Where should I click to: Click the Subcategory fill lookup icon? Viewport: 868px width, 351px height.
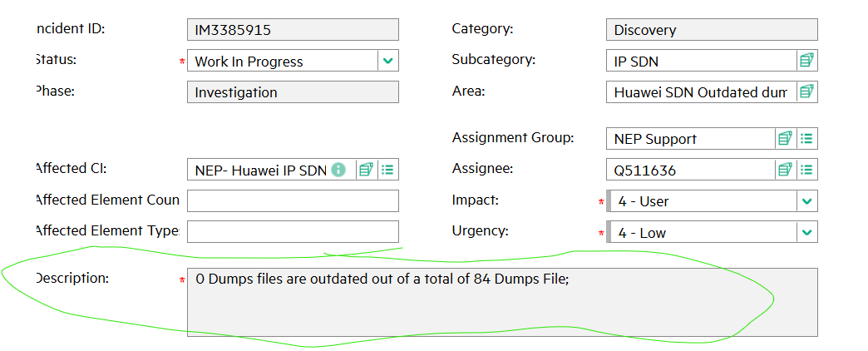coord(806,61)
